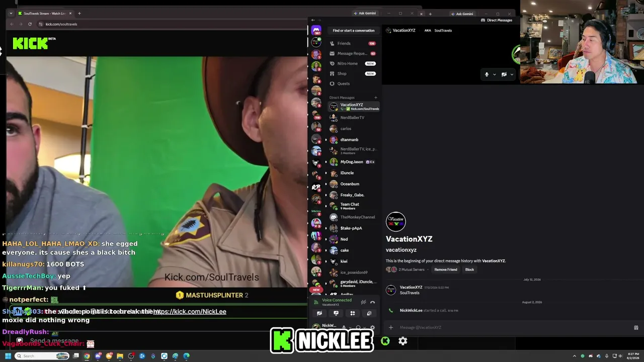Open Chrome from the taskbar
This screenshot has width=644, height=362.
pyautogui.click(x=87, y=356)
